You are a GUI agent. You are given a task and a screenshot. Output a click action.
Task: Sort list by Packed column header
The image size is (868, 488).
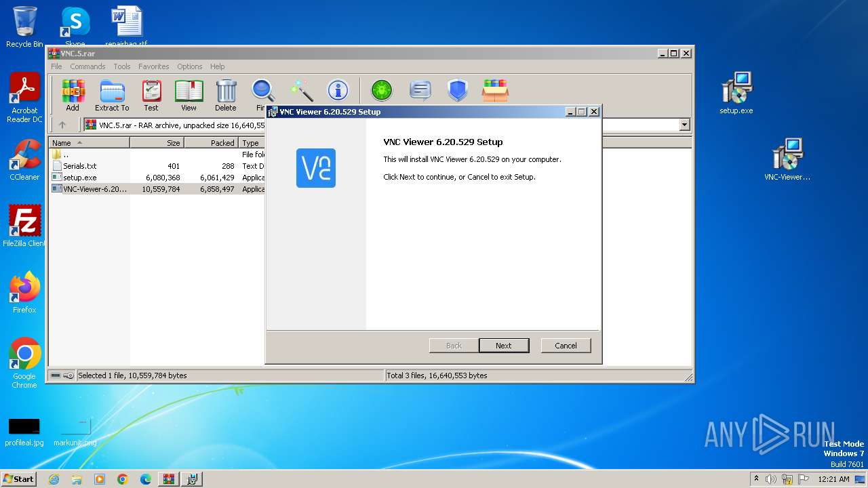[x=211, y=143]
